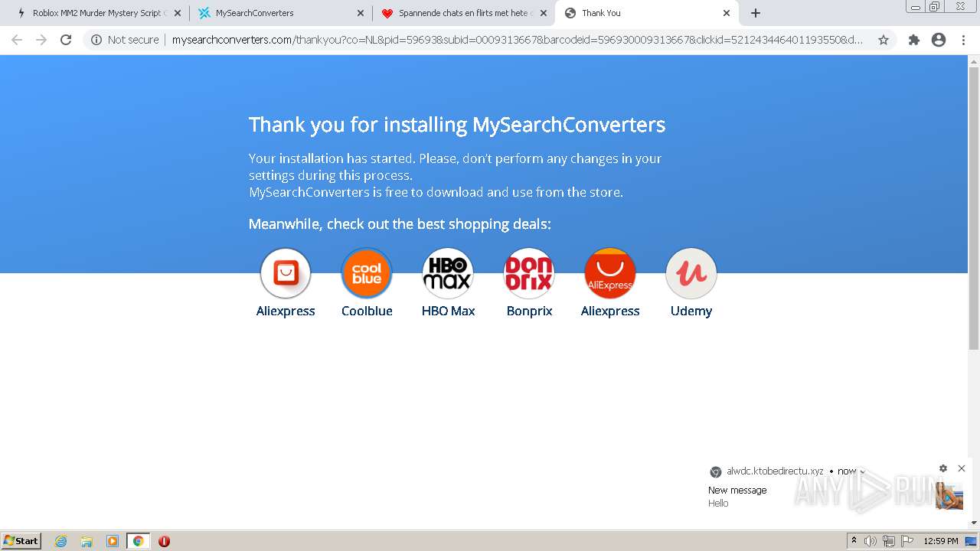Click the Udemy text link
This screenshot has height=551, width=980.
click(x=691, y=311)
